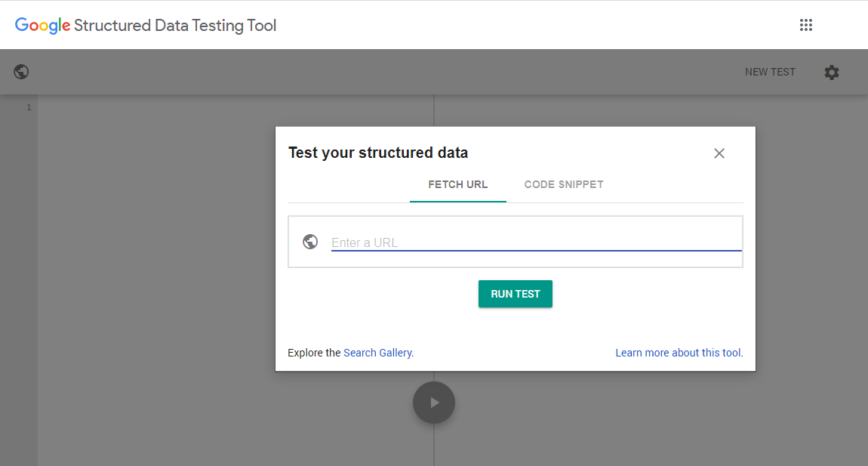Viewport: 868px width, 466px height.
Task: Click the Google logo in the header
Action: [x=42, y=26]
